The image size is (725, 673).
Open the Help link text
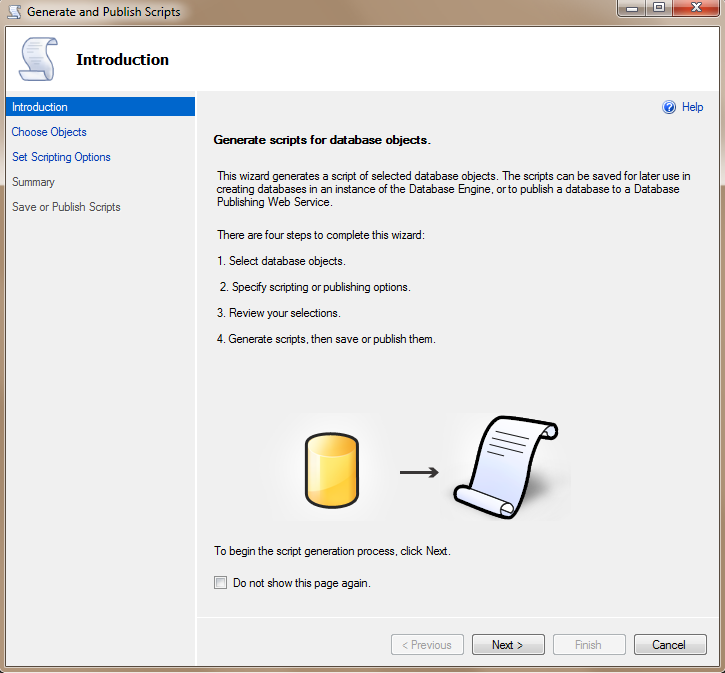[x=692, y=107]
